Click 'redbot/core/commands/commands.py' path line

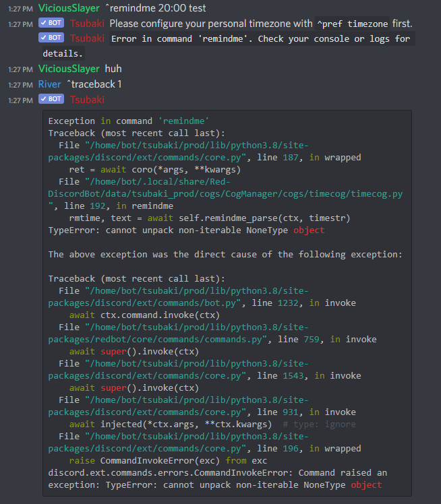158,340
